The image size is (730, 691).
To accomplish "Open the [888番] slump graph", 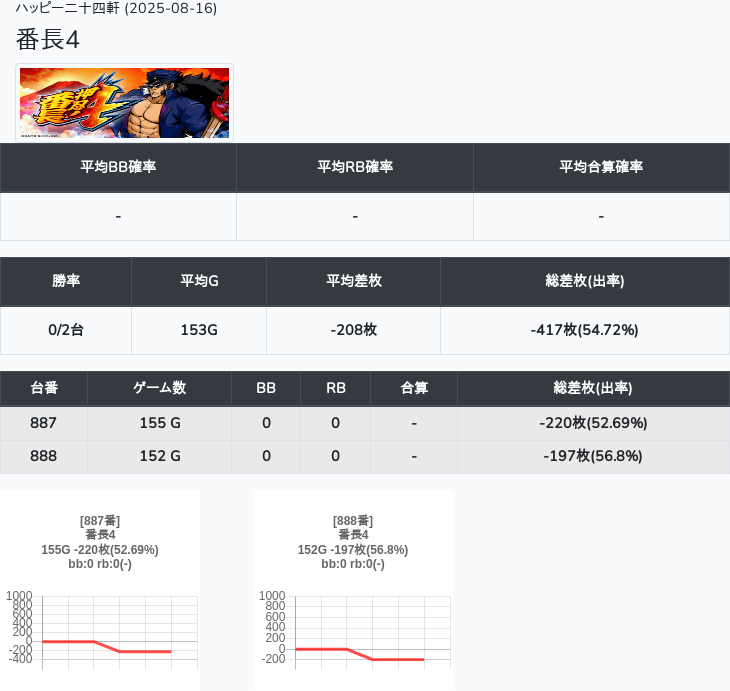I will [353, 588].
